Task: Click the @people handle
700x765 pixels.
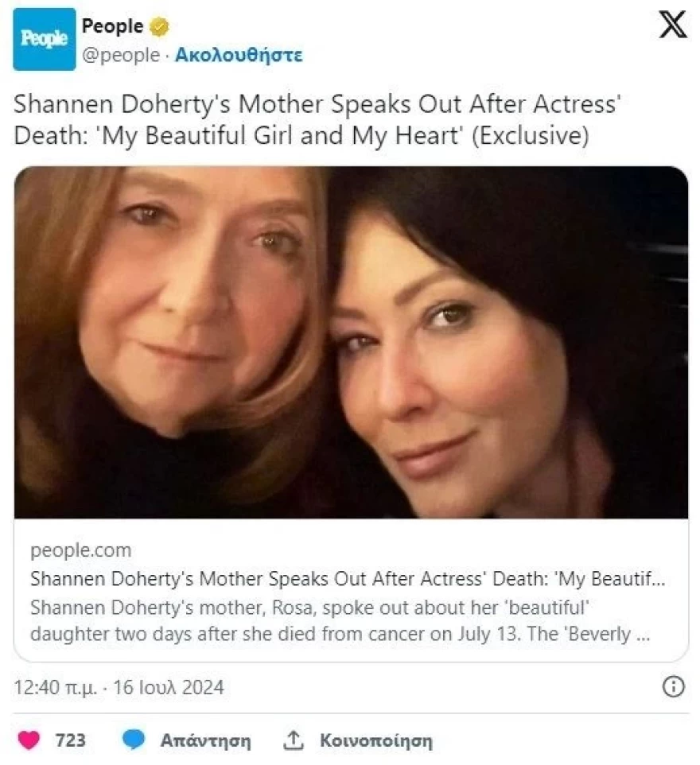Action: (121, 55)
